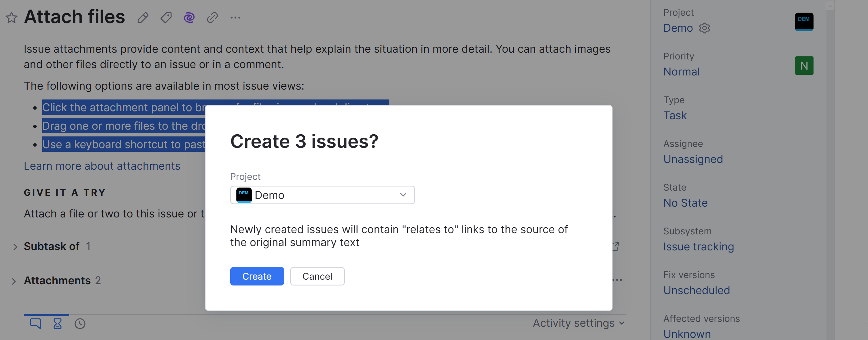Image resolution: width=868 pixels, height=340 pixels.
Task: Copy issue link using the link icon
Action: point(212,18)
